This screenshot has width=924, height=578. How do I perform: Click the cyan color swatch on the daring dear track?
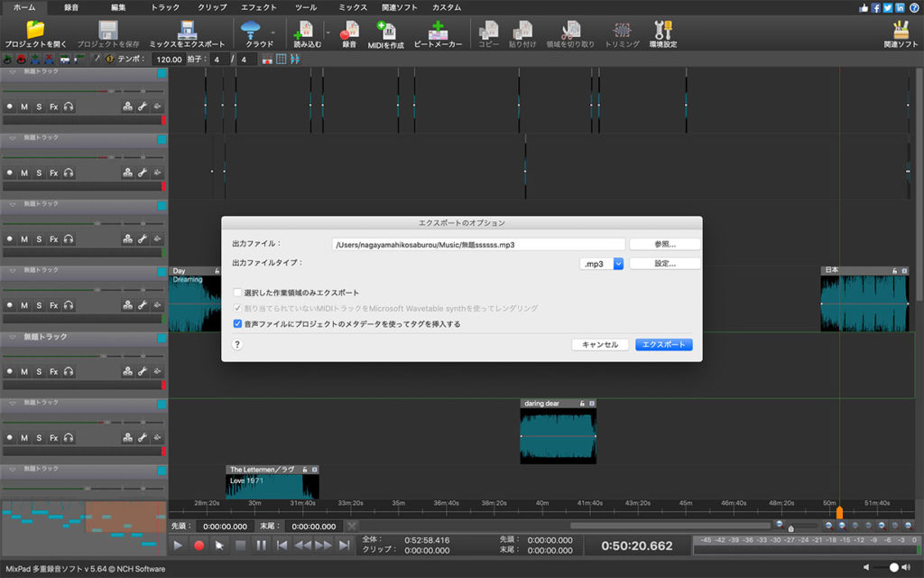[x=162, y=404]
